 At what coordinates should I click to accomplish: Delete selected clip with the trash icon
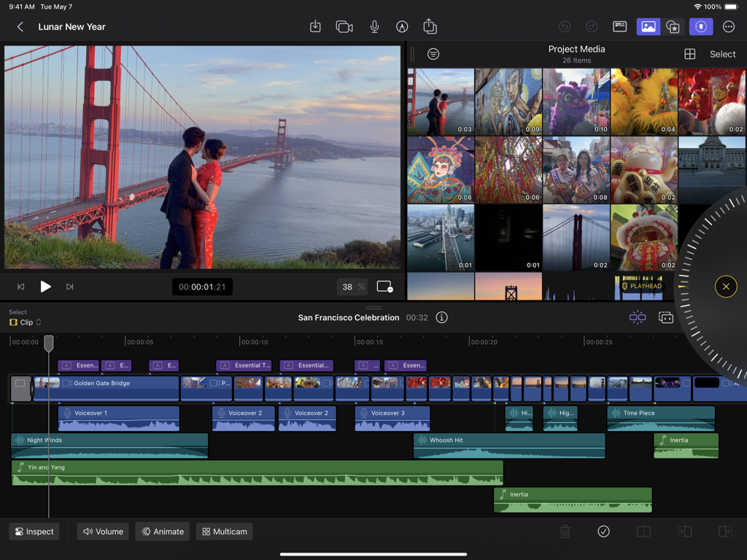[565, 532]
